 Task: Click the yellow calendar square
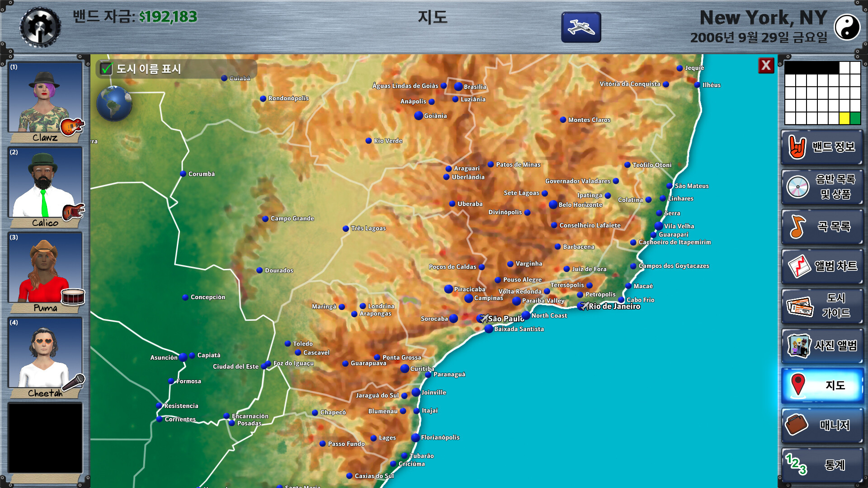844,118
